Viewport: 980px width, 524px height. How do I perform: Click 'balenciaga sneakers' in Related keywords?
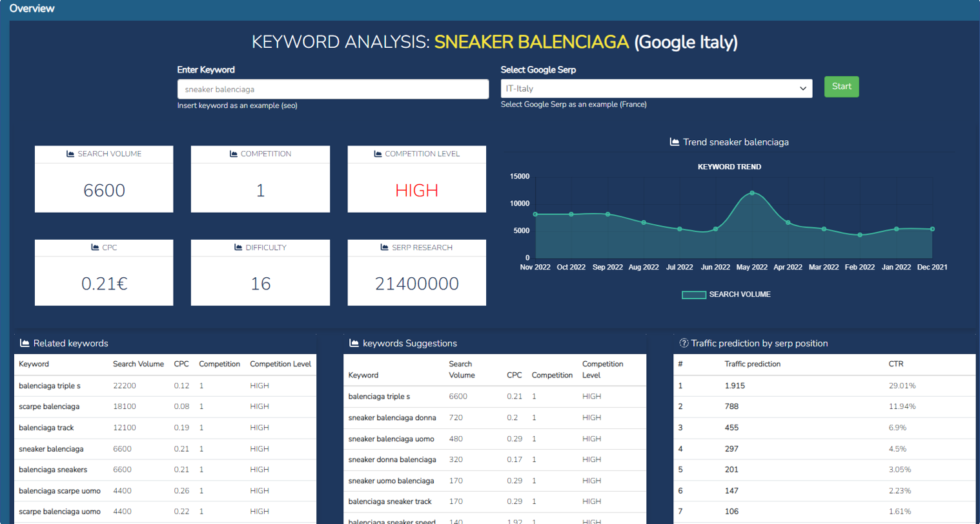tap(53, 470)
